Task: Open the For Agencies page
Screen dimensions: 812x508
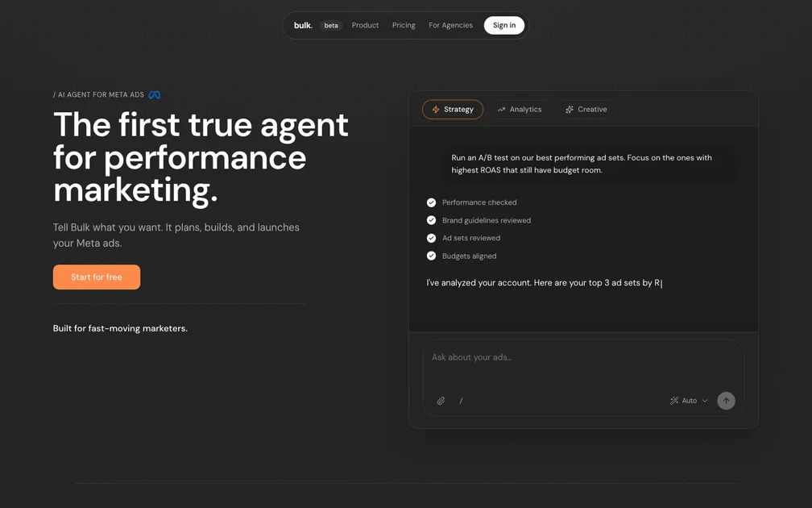Action: pyautogui.click(x=450, y=25)
